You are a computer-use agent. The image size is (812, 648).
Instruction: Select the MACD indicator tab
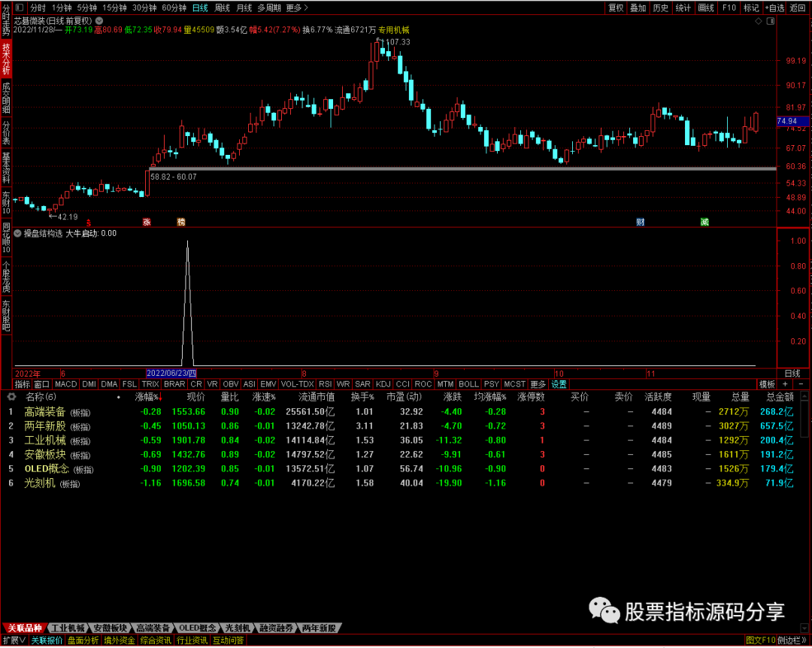click(x=65, y=384)
